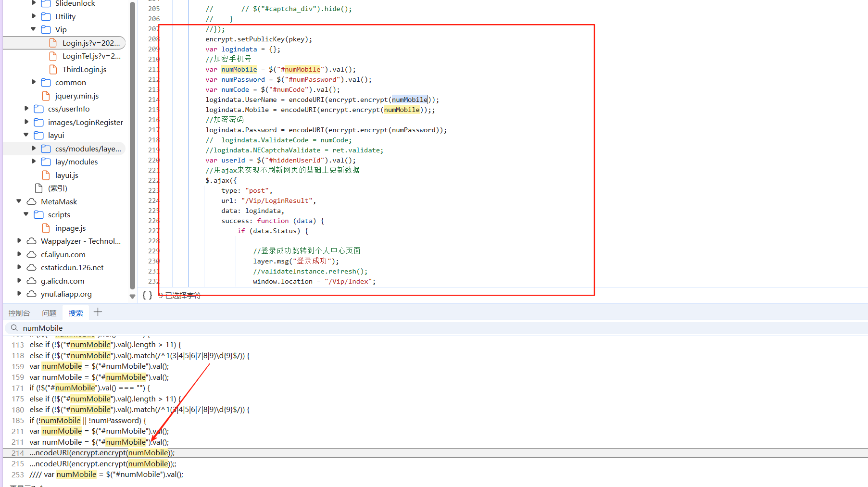Expand the Utility folder
This screenshot has width=868, height=487.
tap(33, 16)
